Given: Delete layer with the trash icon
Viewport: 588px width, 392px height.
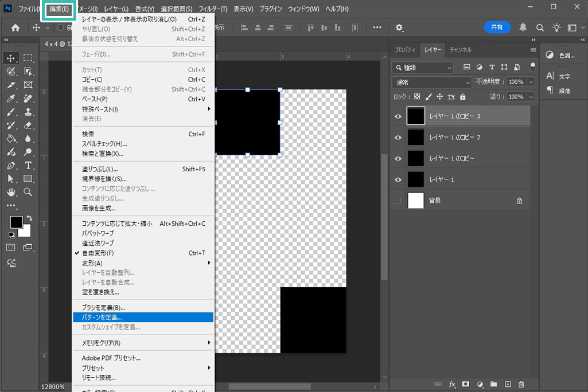Looking at the screenshot, I should 521,384.
